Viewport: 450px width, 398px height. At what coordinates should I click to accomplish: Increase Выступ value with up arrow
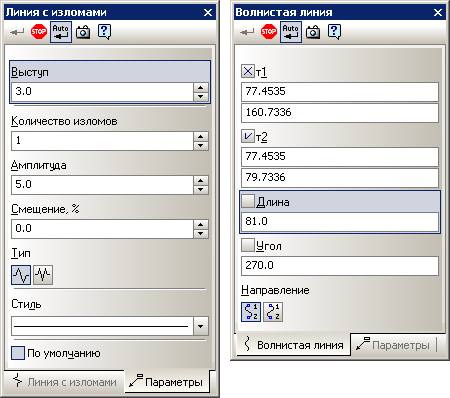(x=201, y=88)
